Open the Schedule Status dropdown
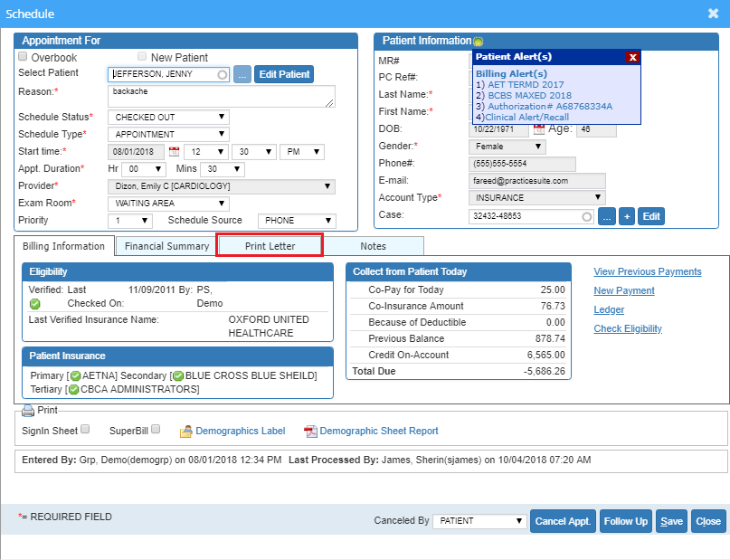Image resolution: width=730 pixels, height=560 pixels. click(168, 118)
